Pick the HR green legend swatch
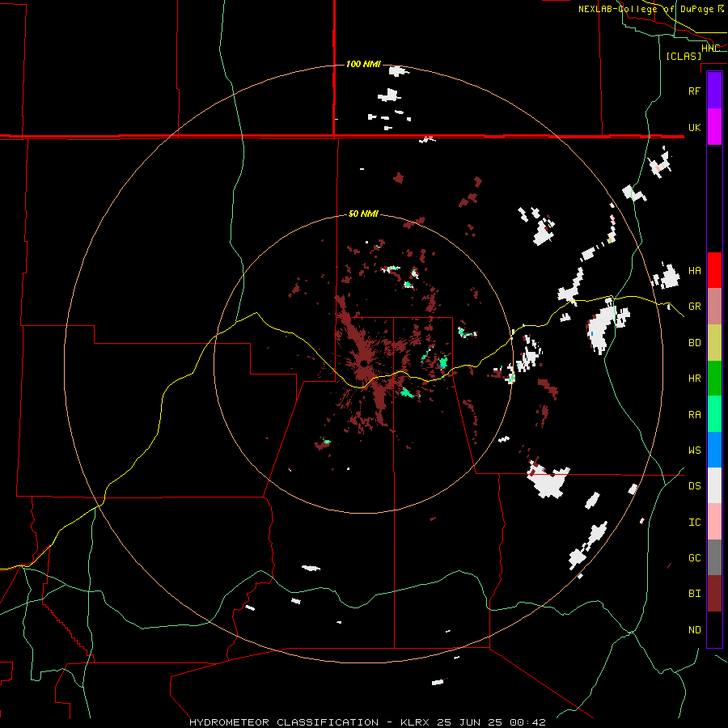Viewport: 728px width, 728px height. pos(714,379)
